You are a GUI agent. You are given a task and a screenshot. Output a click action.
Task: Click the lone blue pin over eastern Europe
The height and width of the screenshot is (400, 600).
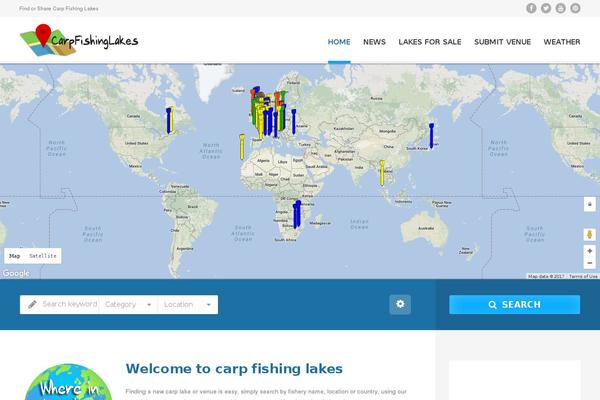pos(293,122)
